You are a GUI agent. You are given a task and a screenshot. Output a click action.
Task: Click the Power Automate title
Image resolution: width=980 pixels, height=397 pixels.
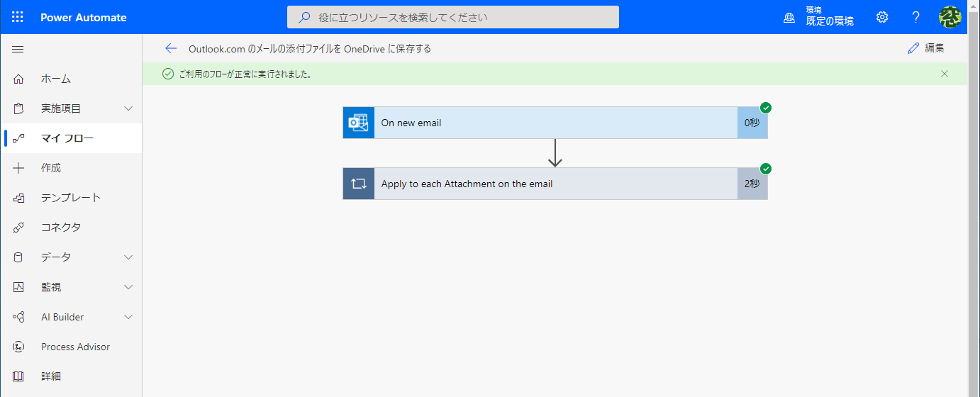point(84,17)
